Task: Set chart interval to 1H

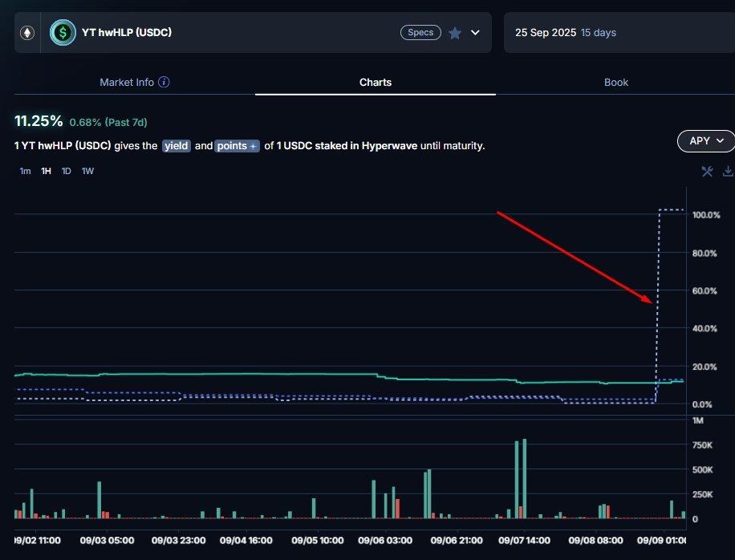Action: (x=46, y=171)
